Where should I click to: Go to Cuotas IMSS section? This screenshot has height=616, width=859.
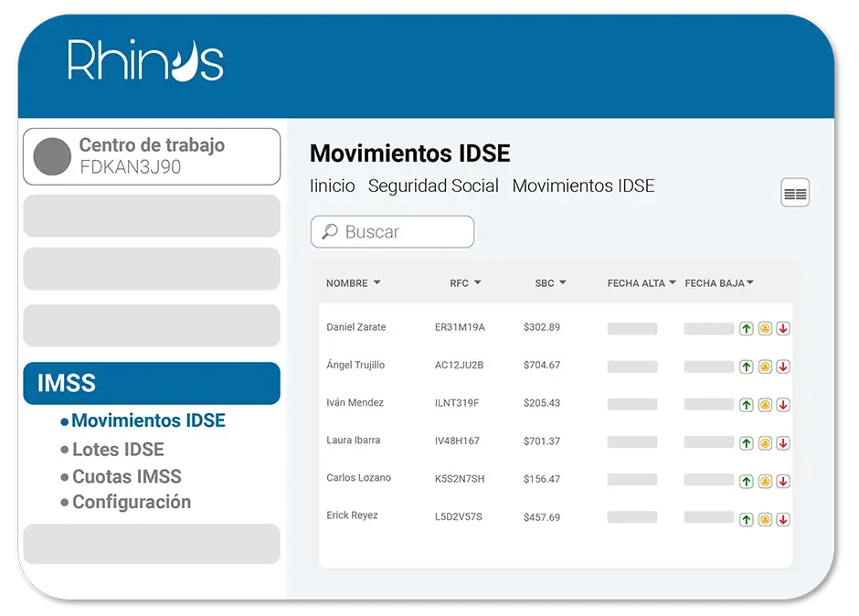point(126,476)
